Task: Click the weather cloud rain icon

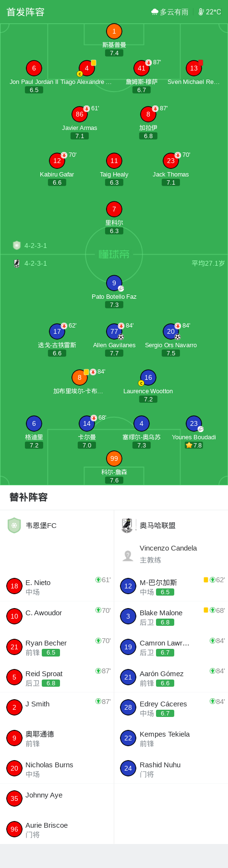Action: (155, 12)
